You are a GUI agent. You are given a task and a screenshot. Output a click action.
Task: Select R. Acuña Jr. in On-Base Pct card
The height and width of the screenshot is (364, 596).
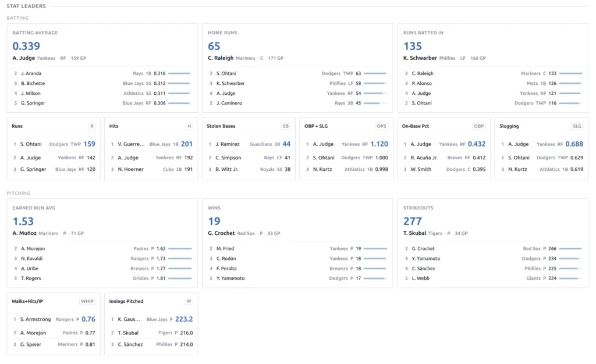424,158
